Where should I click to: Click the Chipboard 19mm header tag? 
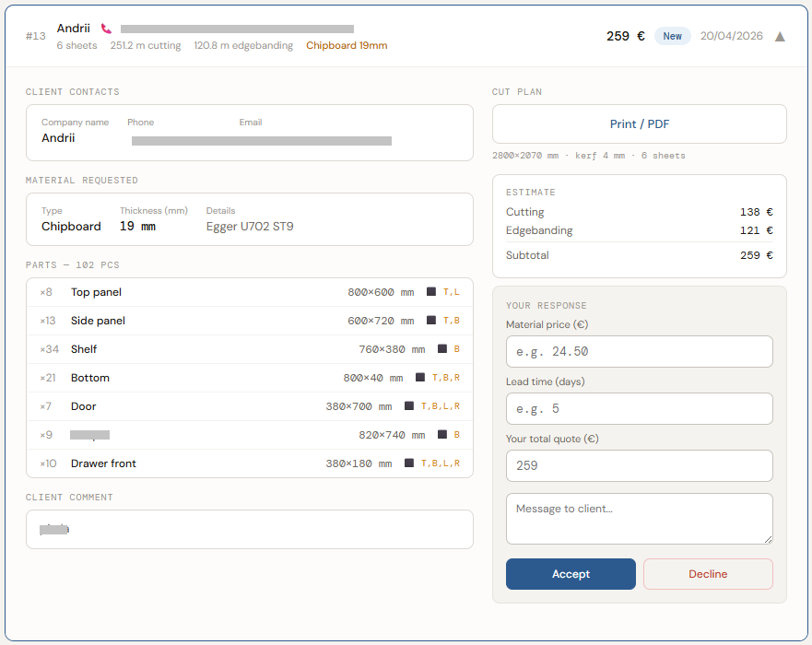click(x=347, y=45)
